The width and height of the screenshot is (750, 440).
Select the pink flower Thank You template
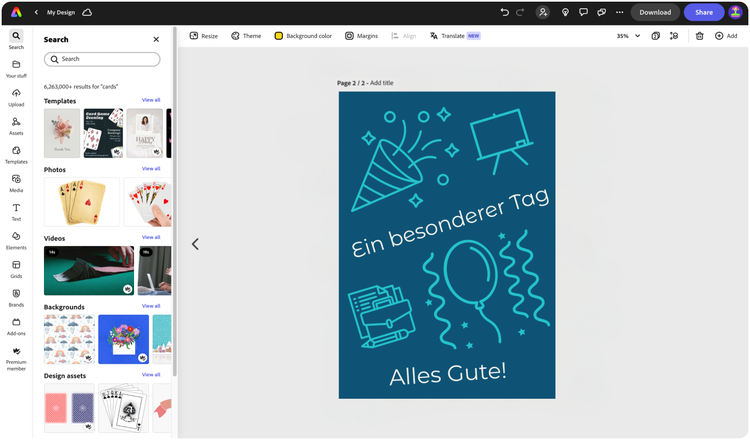(62, 133)
